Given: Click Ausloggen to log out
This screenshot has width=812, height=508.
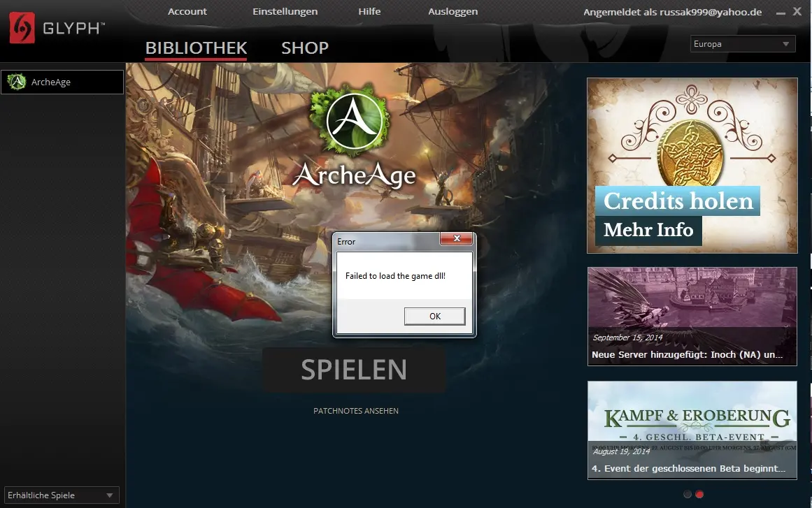Looking at the screenshot, I should pos(453,11).
